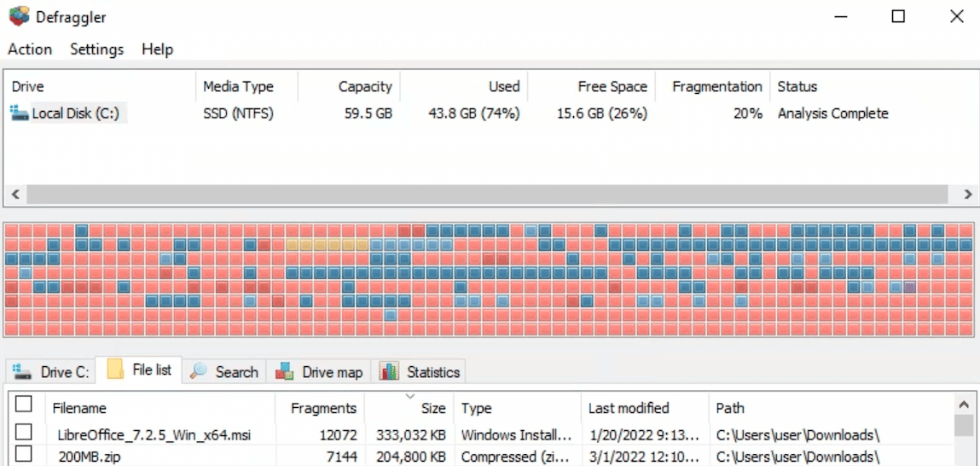
Task: Sort the file list by Fragments column
Action: pos(323,409)
